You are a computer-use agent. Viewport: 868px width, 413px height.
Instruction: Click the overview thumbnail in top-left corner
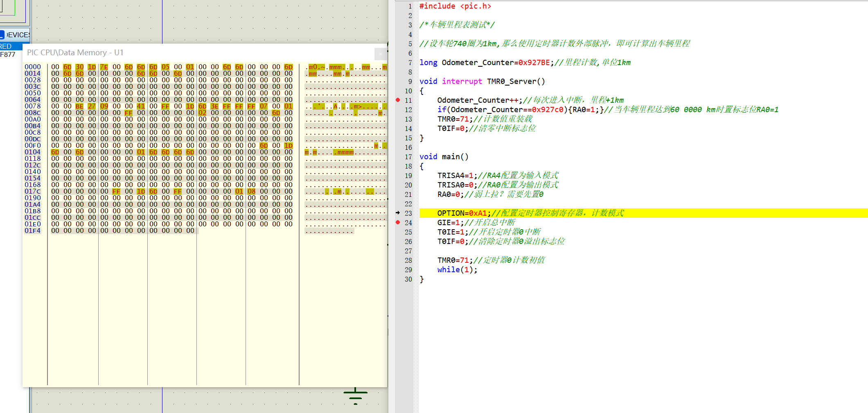[x=12, y=10]
